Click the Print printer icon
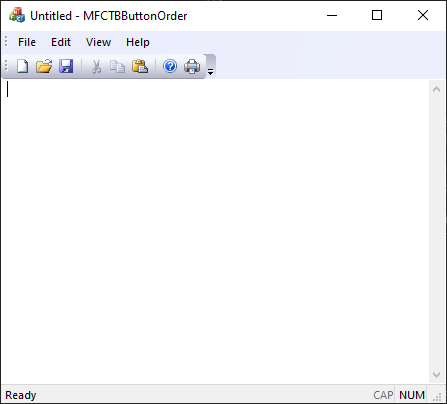447x404 pixels. [192, 66]
